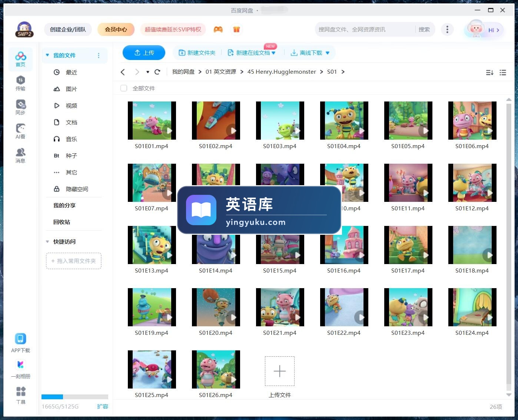Open thumbnail S01E01.mp4
Screen dimensions: 518x420
(152, 120)
